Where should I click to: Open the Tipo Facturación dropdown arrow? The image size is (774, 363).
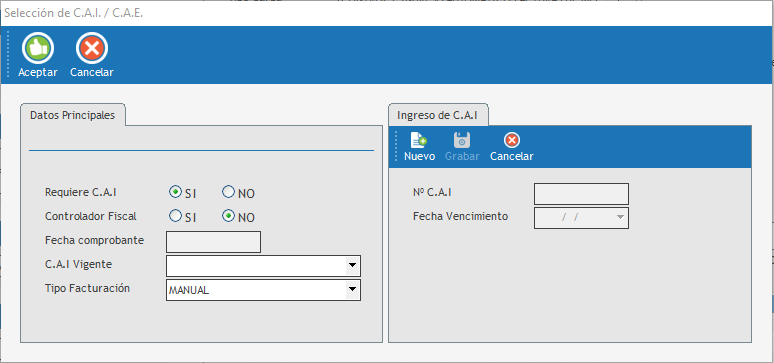click(x=352, y=290)
